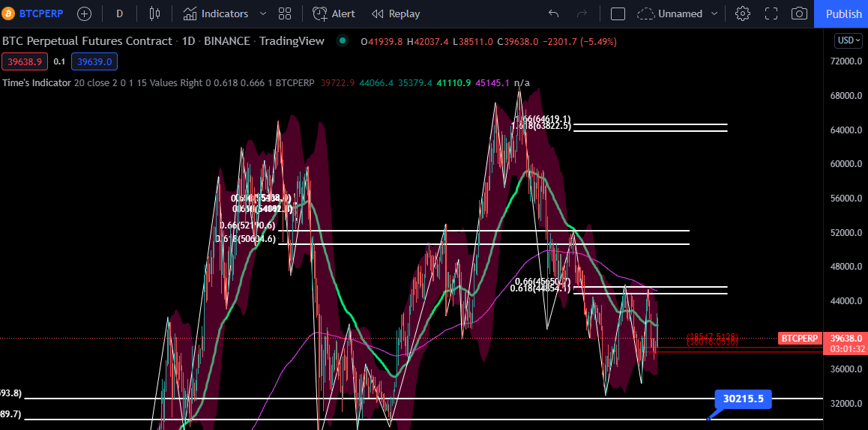Expand the favorite indicators dropdown arrow
The height and width of the screenshot is (430, 868).
tap(263, 13)
